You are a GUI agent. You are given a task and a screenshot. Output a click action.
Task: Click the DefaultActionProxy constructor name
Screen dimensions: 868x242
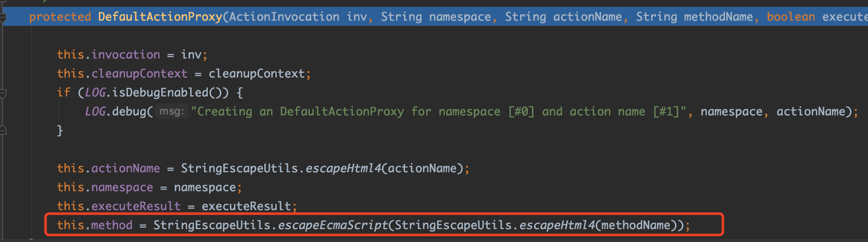tap(160, 17)
